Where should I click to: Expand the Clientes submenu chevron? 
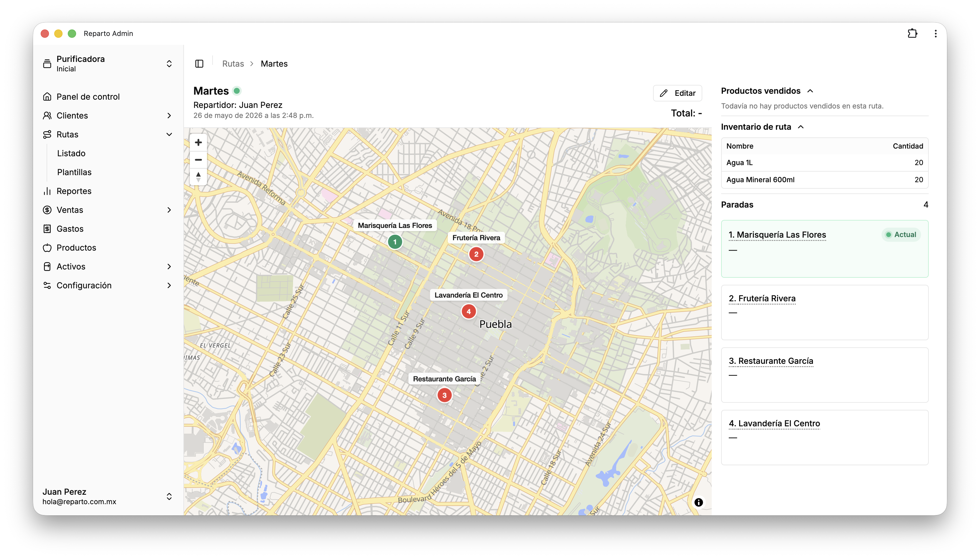click(169, 116)
